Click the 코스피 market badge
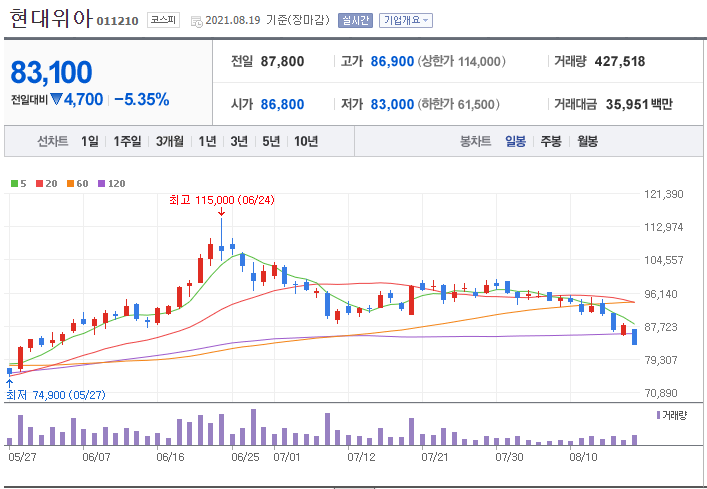This screenshot has width=707, height=489. 163,20
